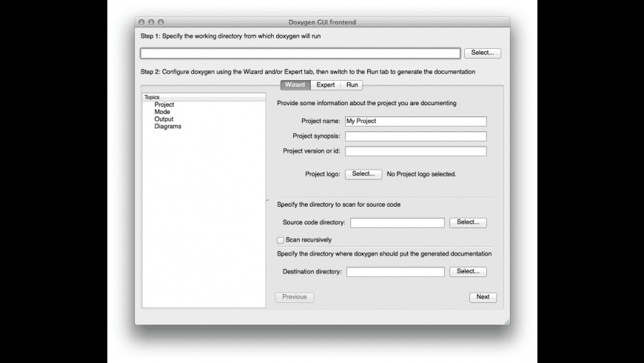This screenshot has width=644, height=363.
Task: Close the Doxygen GUI frontend window
Action: 141,22
